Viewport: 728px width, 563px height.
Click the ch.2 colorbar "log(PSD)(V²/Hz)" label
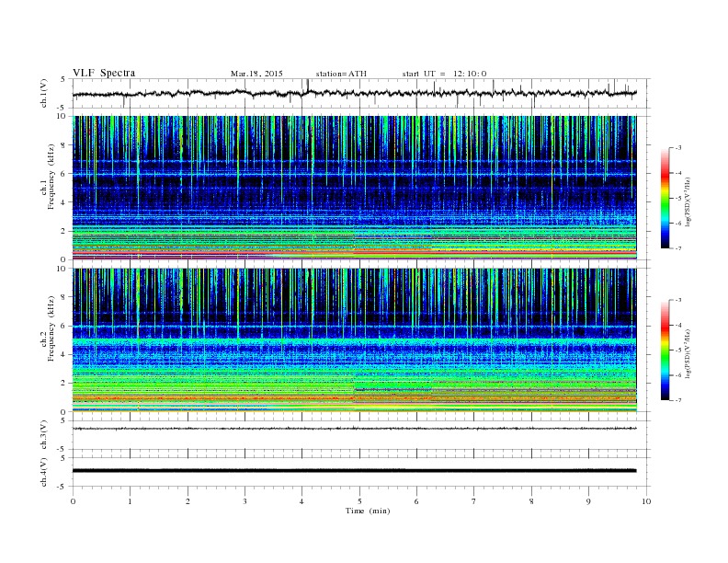687,353
